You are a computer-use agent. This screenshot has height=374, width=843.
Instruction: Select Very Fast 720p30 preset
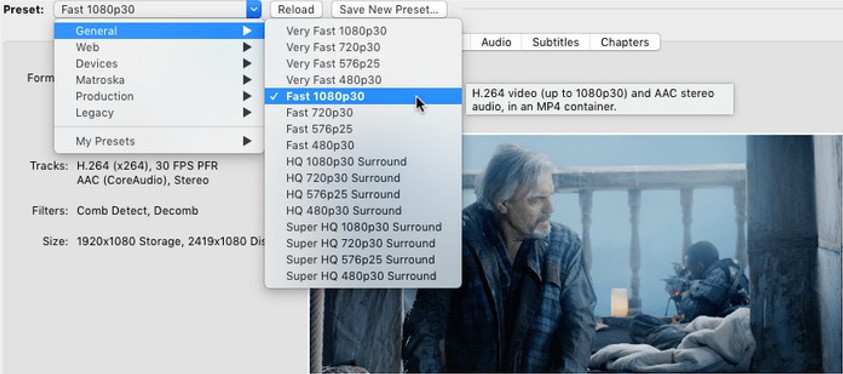coord(363,47)
